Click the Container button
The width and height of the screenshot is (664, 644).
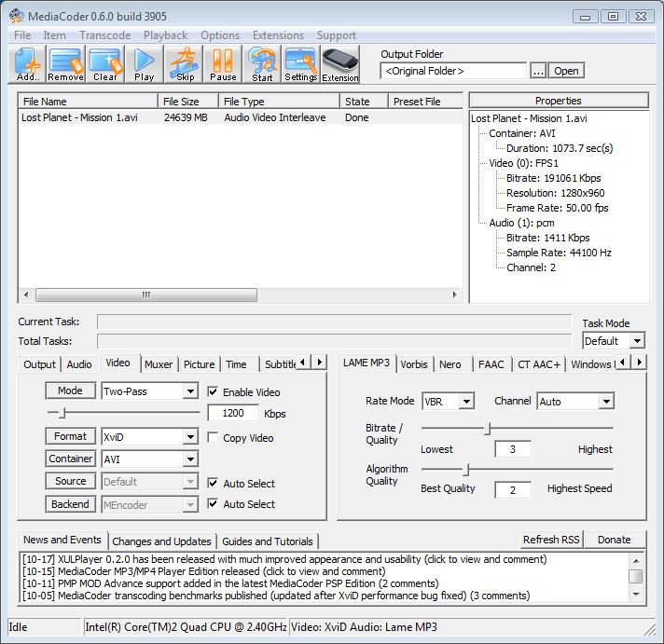click(x=70, y=459)
